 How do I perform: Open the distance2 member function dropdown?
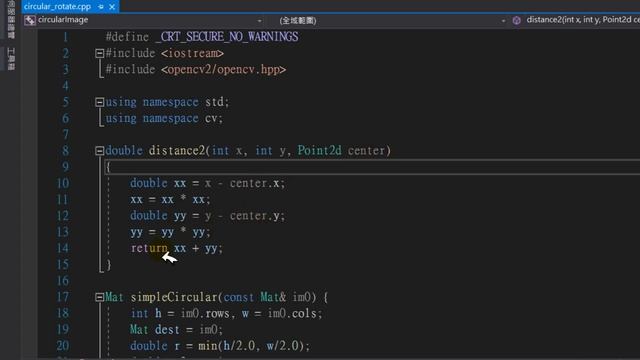pos(583,20)
